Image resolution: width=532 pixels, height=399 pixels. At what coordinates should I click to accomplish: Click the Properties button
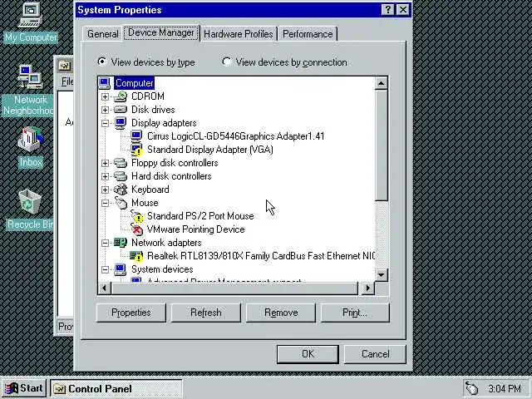pyautogui.click(x=131, y=313)
